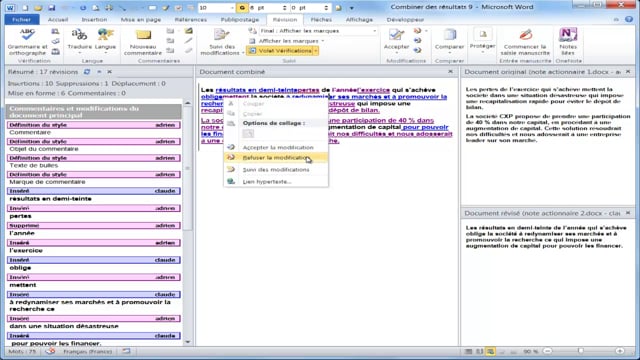Viewport: 640px width, 360px height.
Task: Click the Lien hypertexte globe icon
Action: pyautogui.click(x=231, y=181)
